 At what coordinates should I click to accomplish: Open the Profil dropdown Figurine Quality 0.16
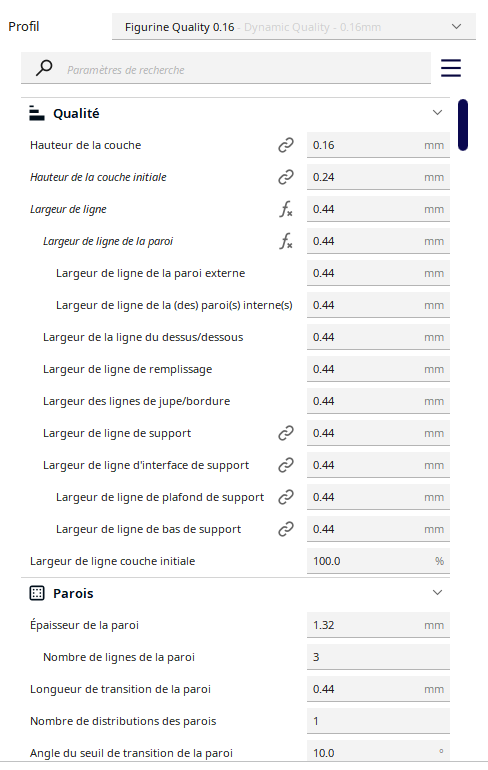click(x=294, y=27)
